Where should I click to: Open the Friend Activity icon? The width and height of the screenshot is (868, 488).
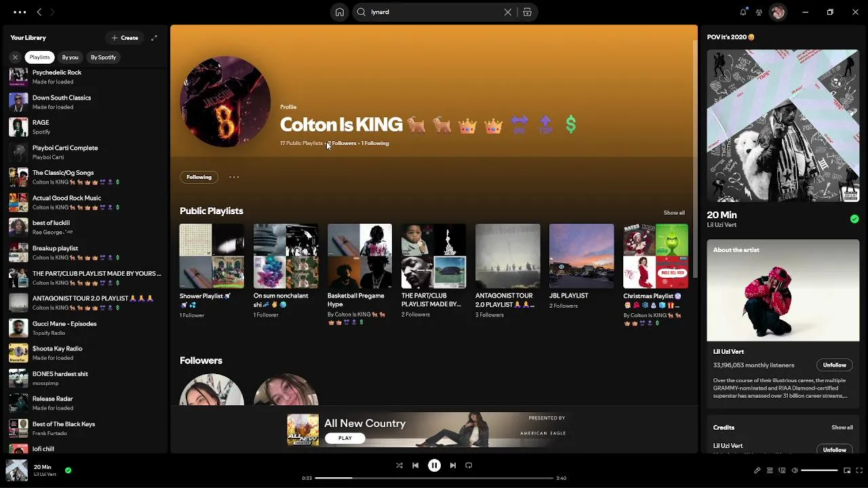(759, 12)
